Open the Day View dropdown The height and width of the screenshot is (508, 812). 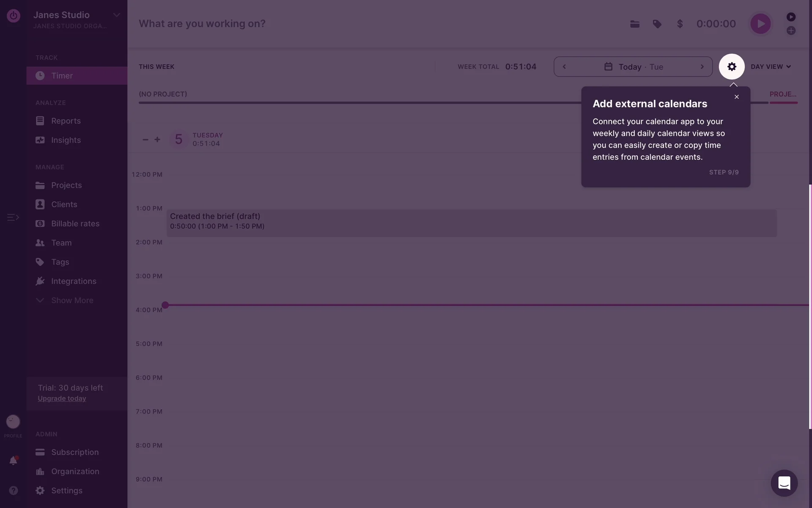pos(771,66)
